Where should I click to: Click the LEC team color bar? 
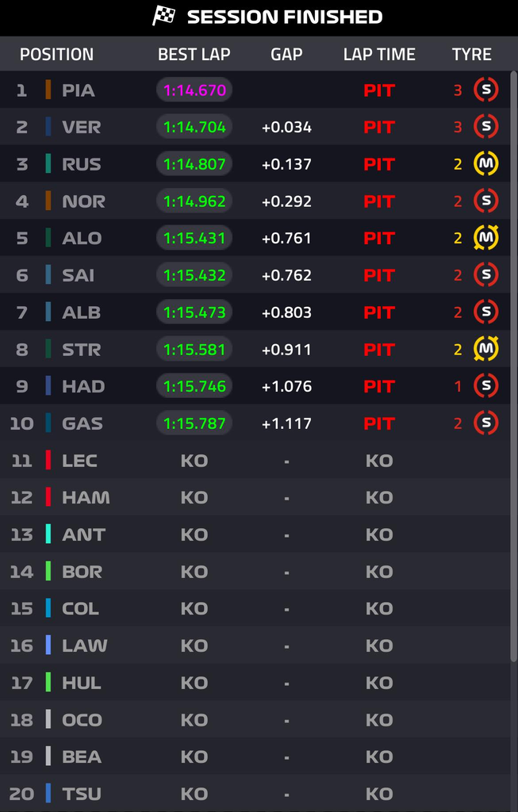(x=48, y=460)
